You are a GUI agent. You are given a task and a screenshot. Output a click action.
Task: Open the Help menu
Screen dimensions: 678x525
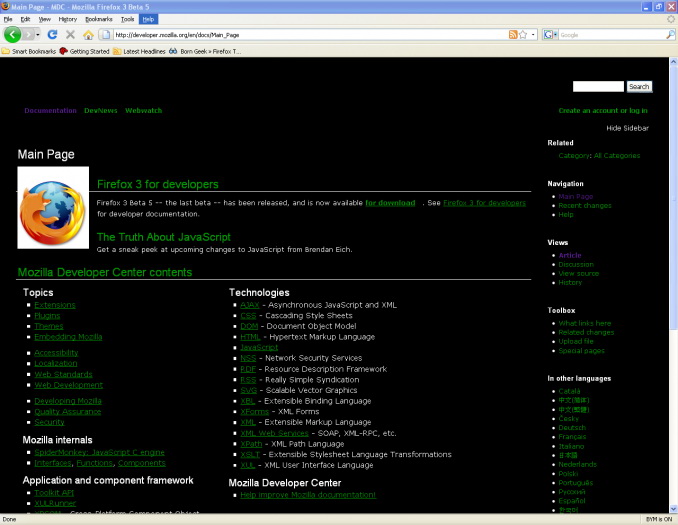point(148,19)
